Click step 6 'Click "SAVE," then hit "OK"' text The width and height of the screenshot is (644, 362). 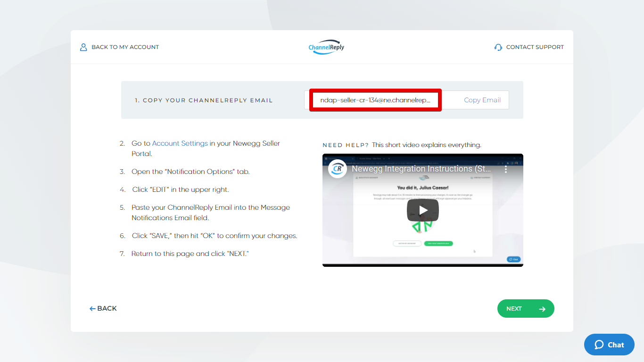(215, 236)
